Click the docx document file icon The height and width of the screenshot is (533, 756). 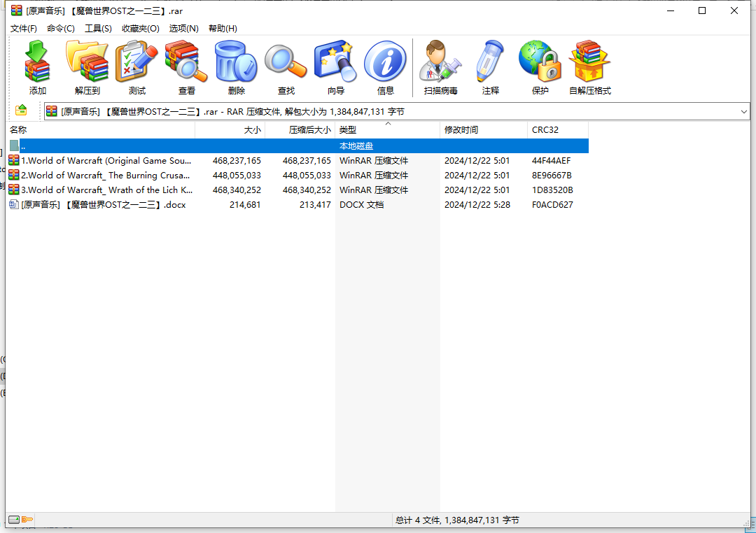pos(14,204)
